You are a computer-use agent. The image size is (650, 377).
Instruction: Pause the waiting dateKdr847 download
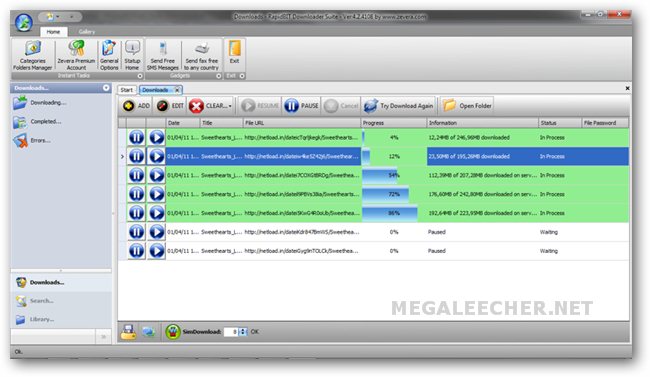(136, 232)
